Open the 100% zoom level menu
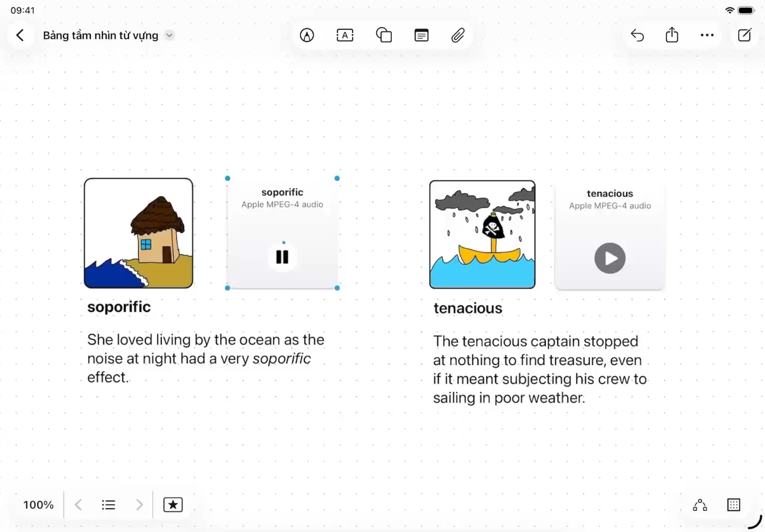Image resolution: width=765 pixels, height=532 pixels. [x=38, y=505]
